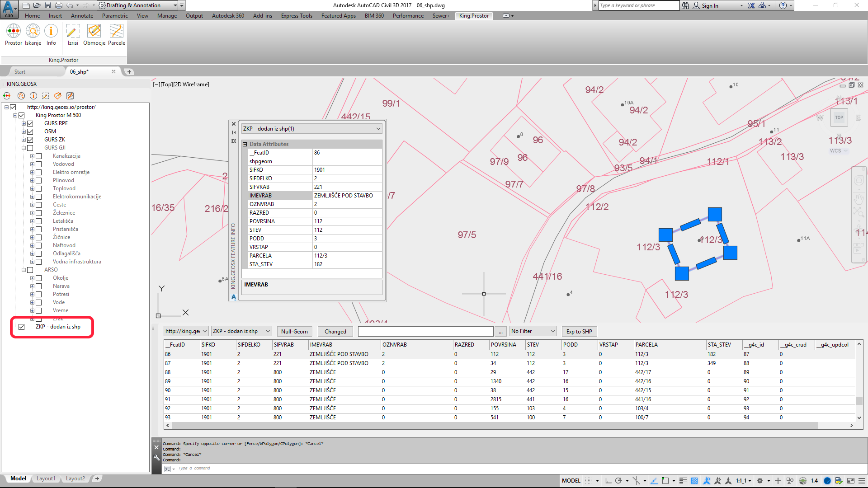Collapse the Data Attributes section
The height and width of the screenshot is (488, 868).
click(245, 144)
